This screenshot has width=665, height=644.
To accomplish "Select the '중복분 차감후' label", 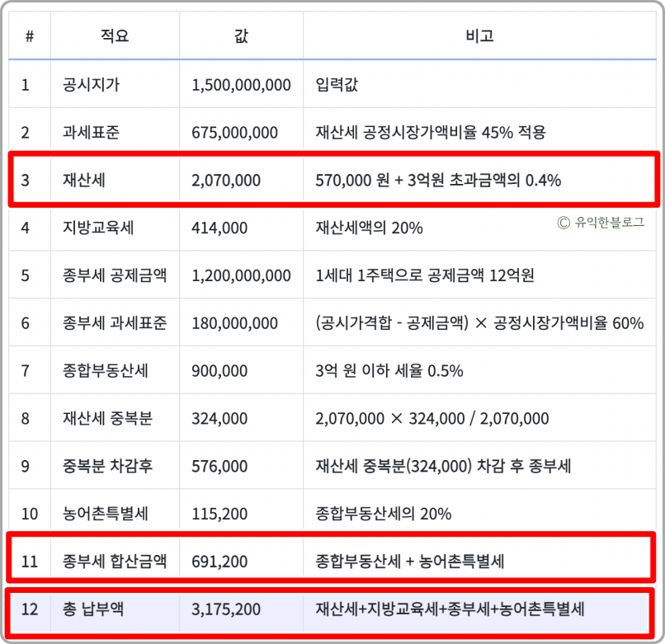I will [x=108, y=466].
